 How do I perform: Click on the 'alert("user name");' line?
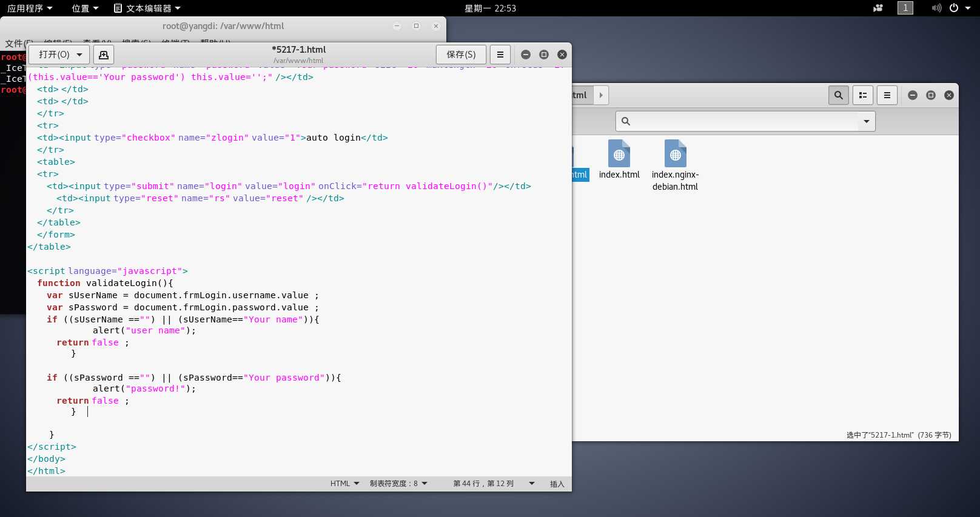click(144, 330)
